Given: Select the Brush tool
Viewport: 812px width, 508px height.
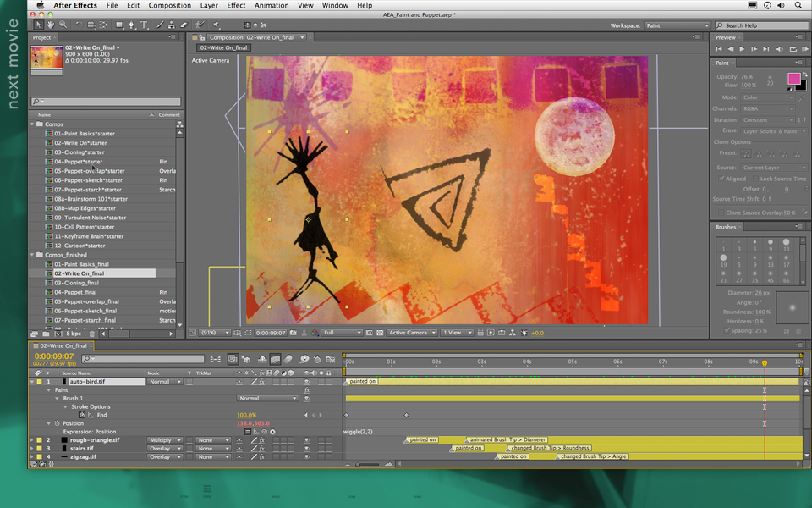Looking at the screenshot, I should click(160, 25).
